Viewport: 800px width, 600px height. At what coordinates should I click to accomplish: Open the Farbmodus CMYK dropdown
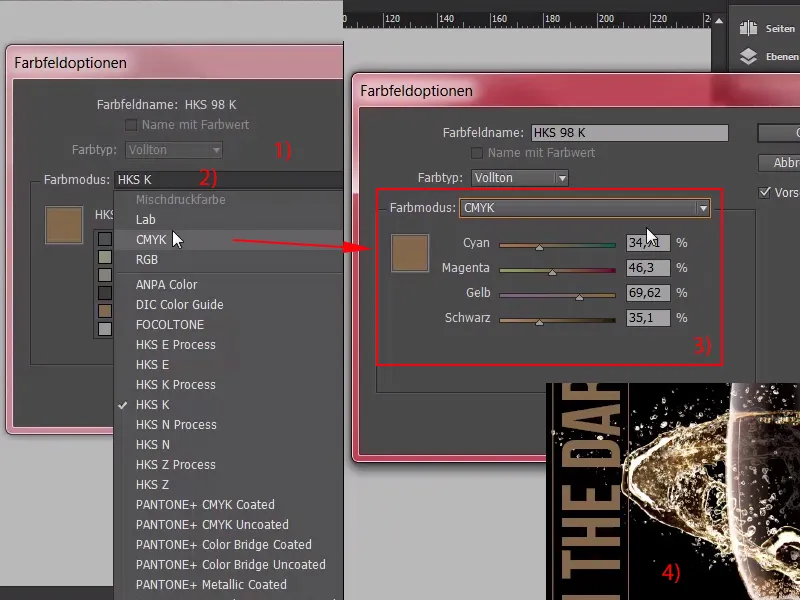pyautogui.click(x=585, y=208)
